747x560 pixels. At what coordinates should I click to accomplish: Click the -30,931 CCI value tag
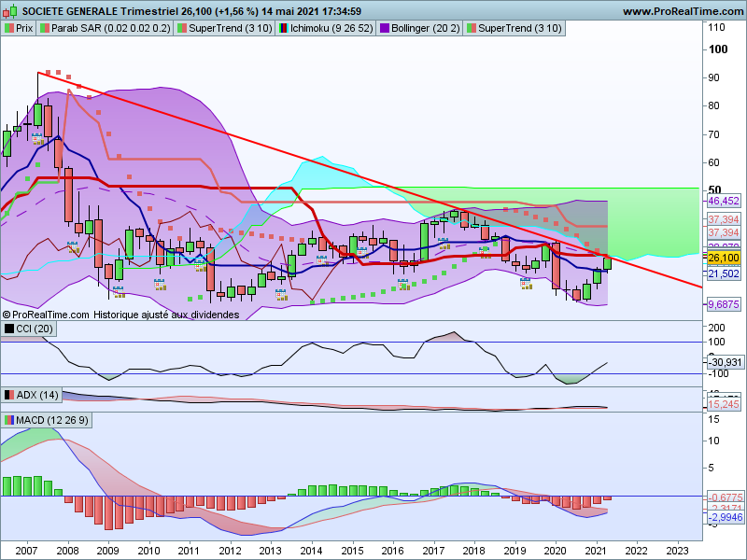[x=725, y=362]
